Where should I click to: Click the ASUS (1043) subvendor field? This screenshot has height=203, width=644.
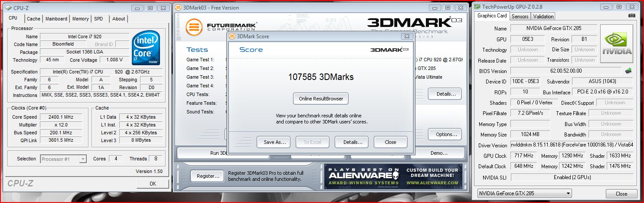click(x=602, y=82)
